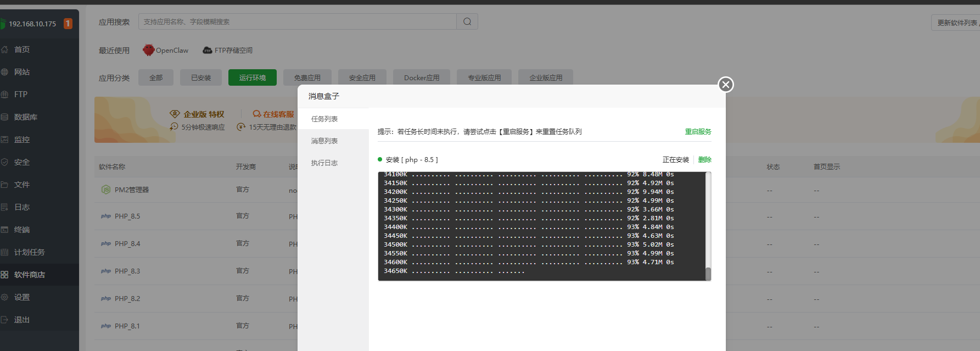Viewport: 980px width, 351px height.
Task: Click the 数据库 database icon
Action: pos(4,117)
